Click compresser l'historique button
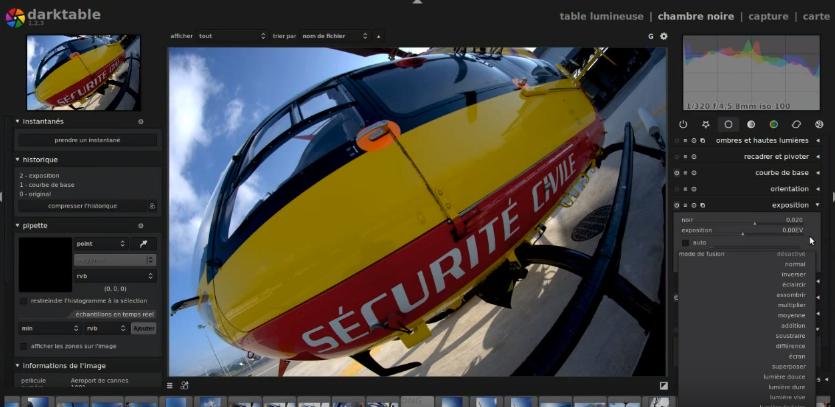The width and height of the screenshot is (835, 407). tap(83, 206)
